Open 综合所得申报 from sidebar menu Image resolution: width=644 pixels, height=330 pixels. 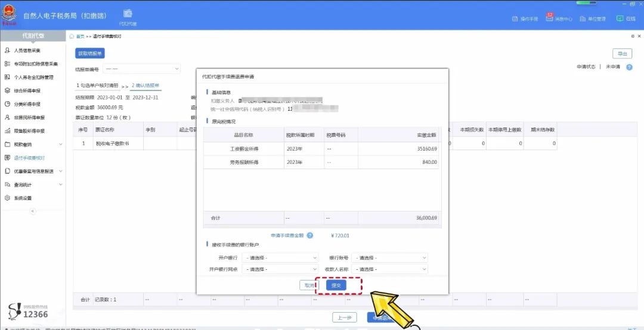click(x=27, y=91)
